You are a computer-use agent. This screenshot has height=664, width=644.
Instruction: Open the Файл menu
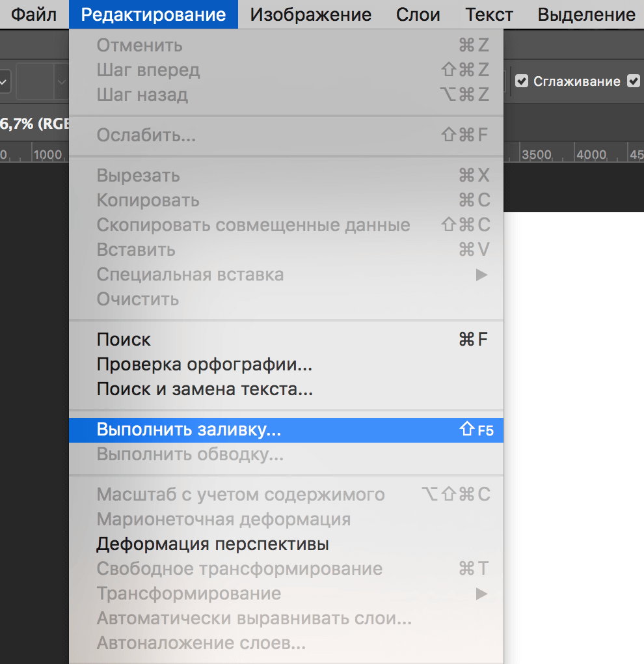(34, 14)
